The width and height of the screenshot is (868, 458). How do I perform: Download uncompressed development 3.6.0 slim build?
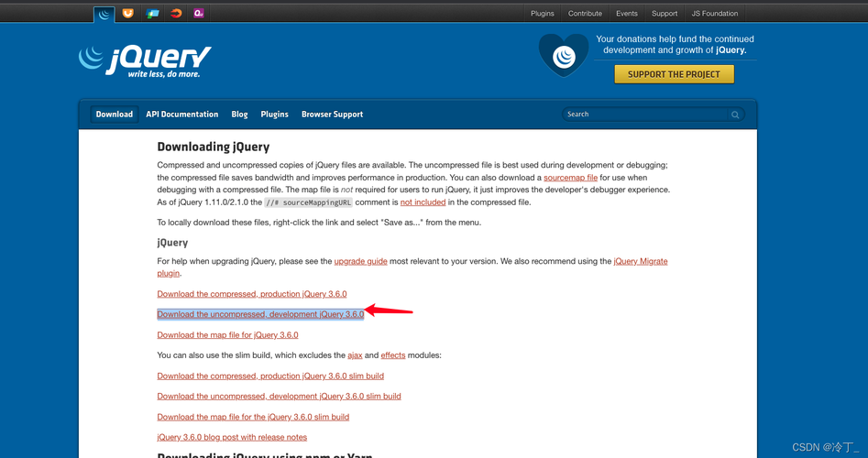click(279, 396)
